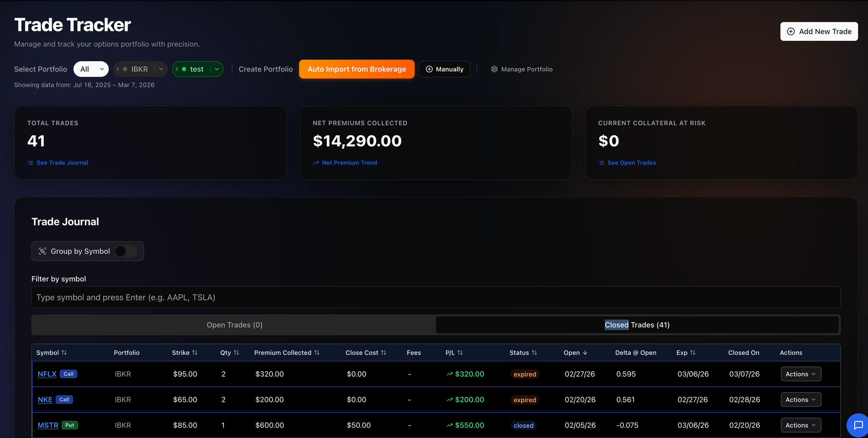
Task: Click the Filter by symbol input field
Action: click(x=436, y=297)
